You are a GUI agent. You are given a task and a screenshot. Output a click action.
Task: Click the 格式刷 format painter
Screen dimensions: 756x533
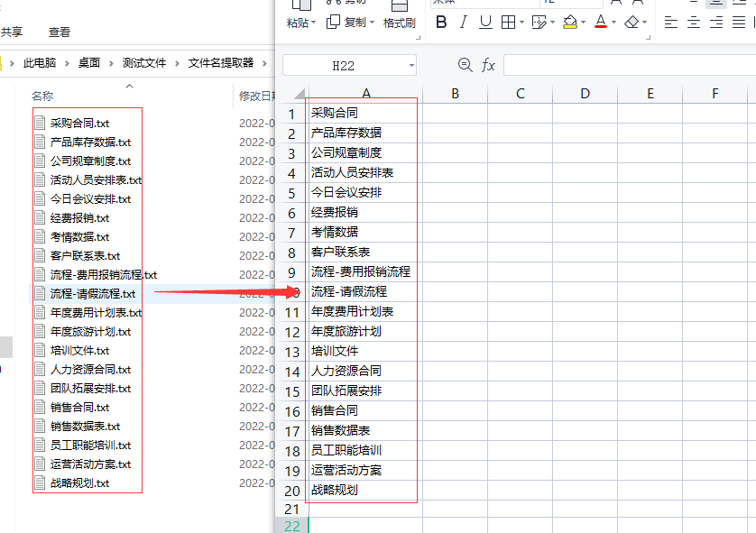(x=399, y=23)
